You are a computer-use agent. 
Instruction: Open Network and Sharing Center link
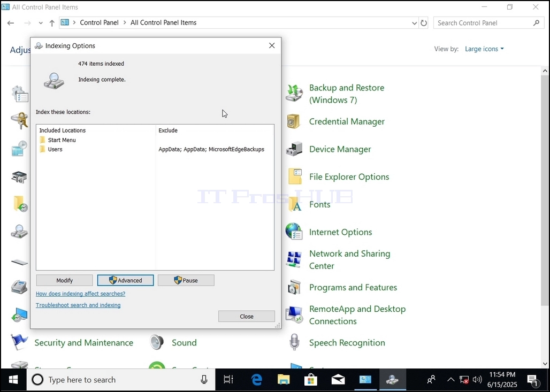point(350,259)
